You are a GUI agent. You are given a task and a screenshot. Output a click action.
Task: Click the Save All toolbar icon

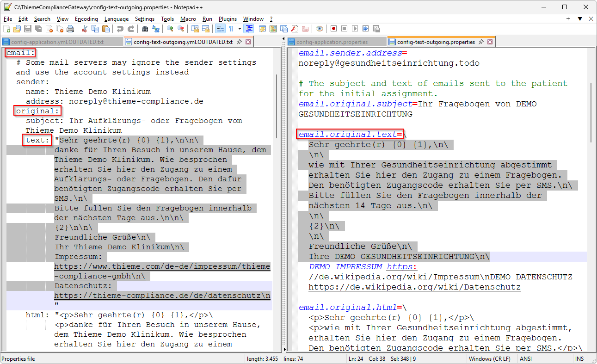click(x=38, y=29)
